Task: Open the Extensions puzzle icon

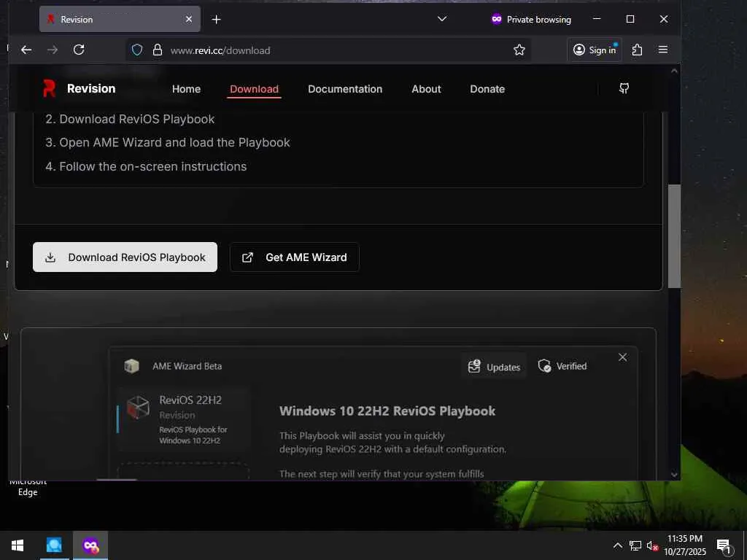Action: tap(637, 50)
